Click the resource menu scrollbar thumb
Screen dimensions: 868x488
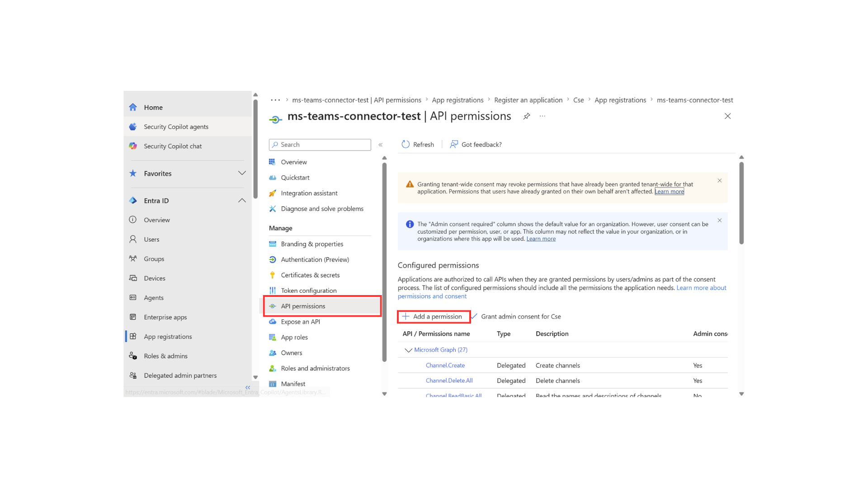(x=384, y=262)
